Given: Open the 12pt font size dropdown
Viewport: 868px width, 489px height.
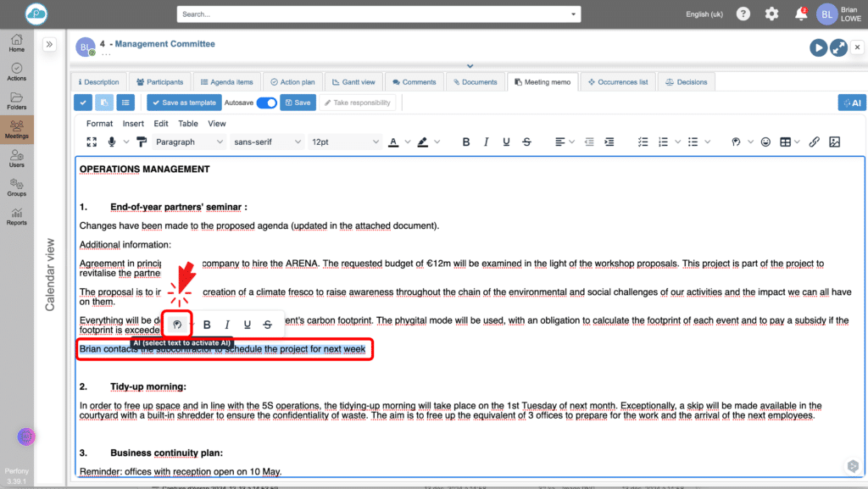Looking at the screenshot, I should 343,142.
